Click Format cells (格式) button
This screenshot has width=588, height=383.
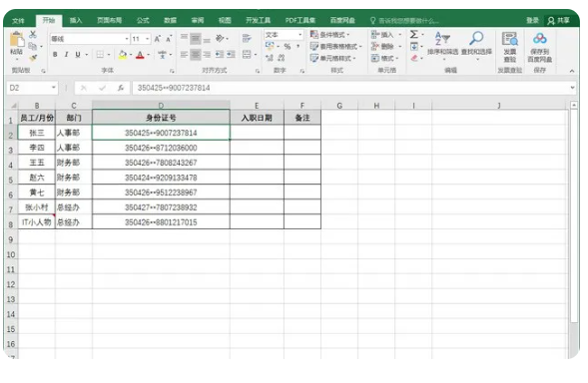pos(384,58)
